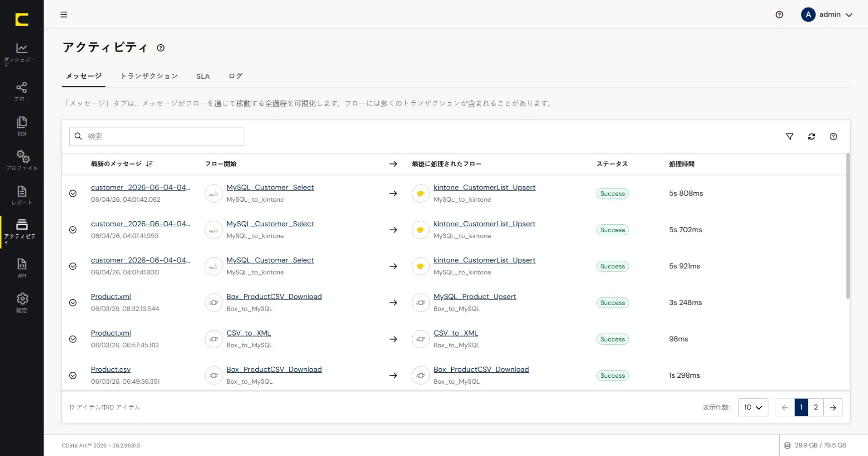Click the フロー開始 column header
This screenshot has width=868, height=456.
click(x=221, y=164)
